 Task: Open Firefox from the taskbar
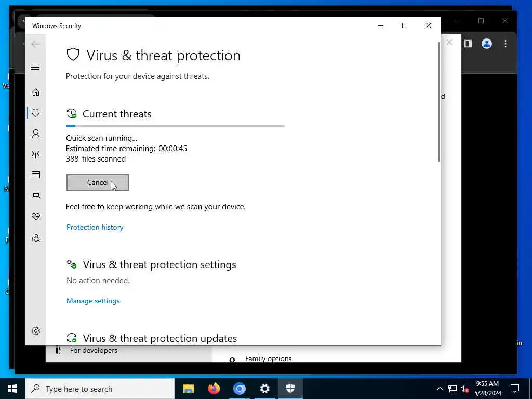click(x=214, y=389)
